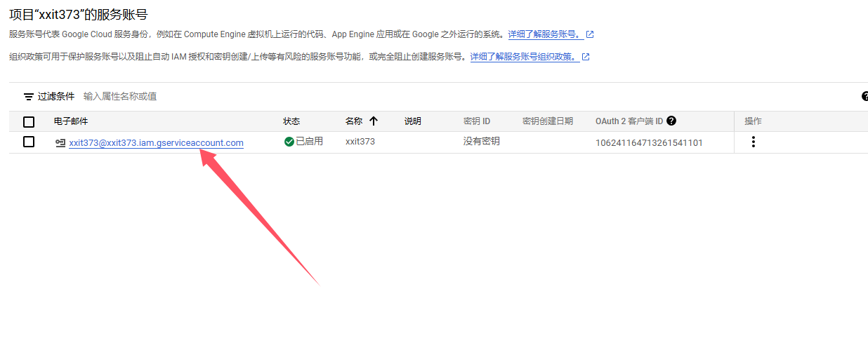Click the green 已启用 status checkmark icon
Image resolution: width=868 pixels, height=343 pixels.
[x=289, y=142]
